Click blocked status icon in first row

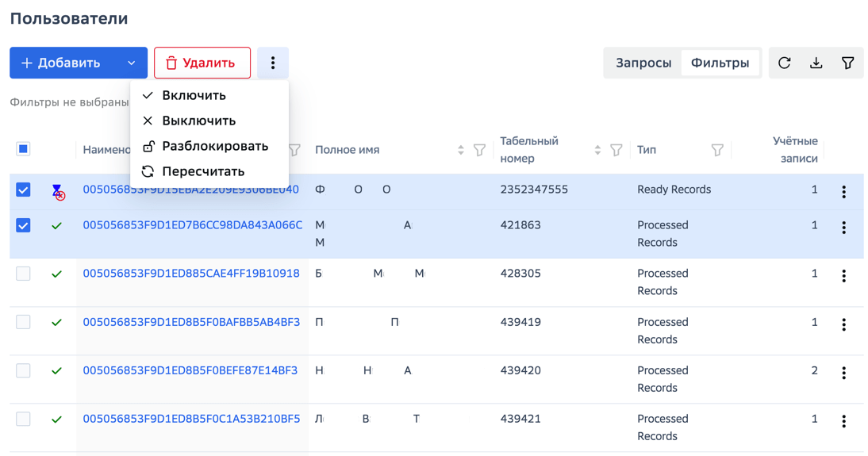click(58, 192)
